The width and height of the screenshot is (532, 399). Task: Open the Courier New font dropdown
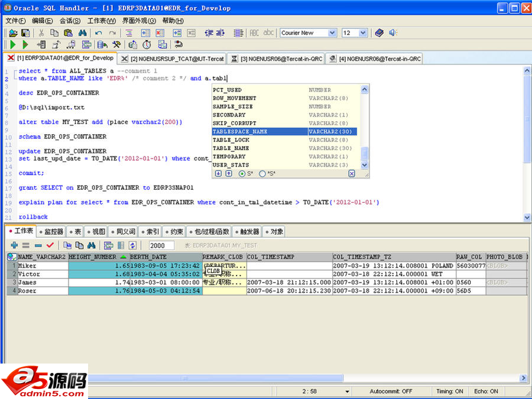coord(332,33)
